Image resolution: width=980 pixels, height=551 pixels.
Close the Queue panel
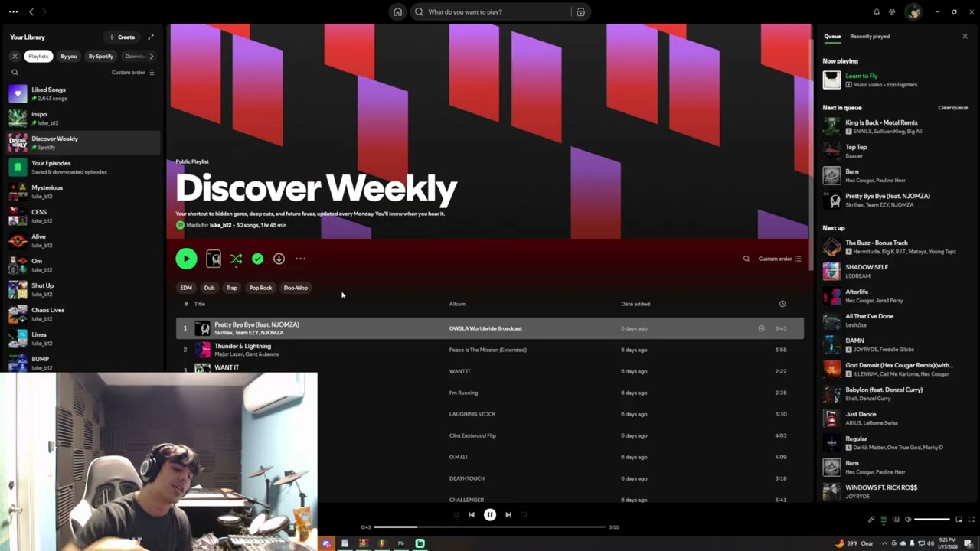click(x=965, y=36)
